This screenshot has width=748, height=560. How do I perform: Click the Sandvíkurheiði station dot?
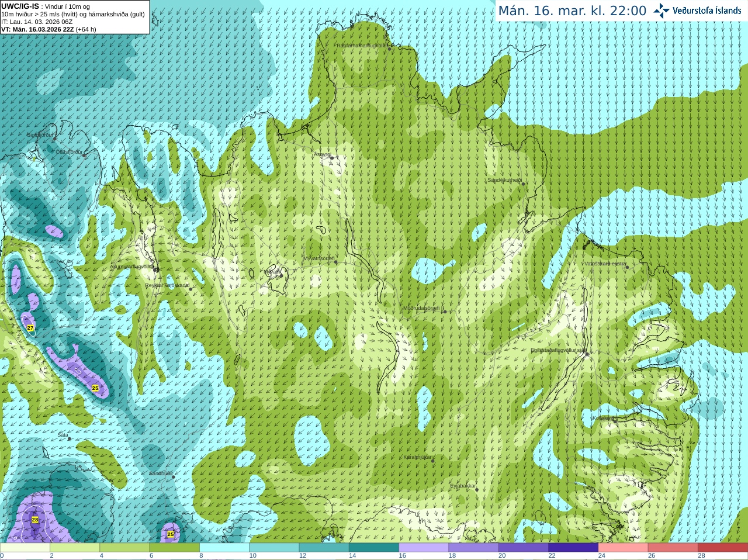pyautogui.click(x=523, y=184)
